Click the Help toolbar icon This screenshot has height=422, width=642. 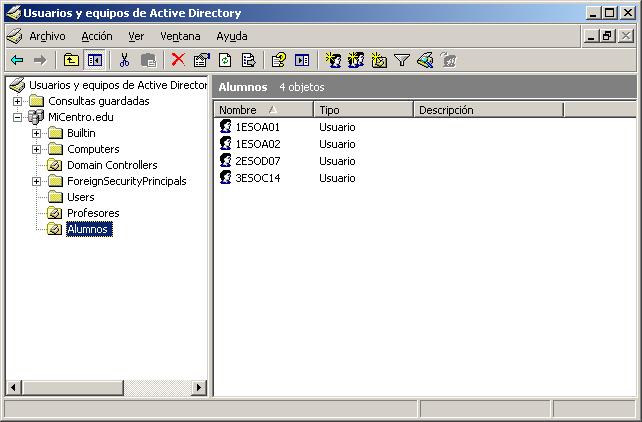(x=279, y=61)
